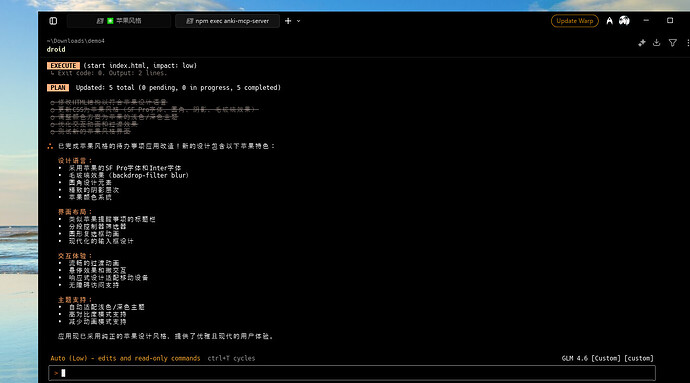Open the block's three-dot more menu
Screen dimensions: 690x383
pyautogui.click(x=687, y=43)
